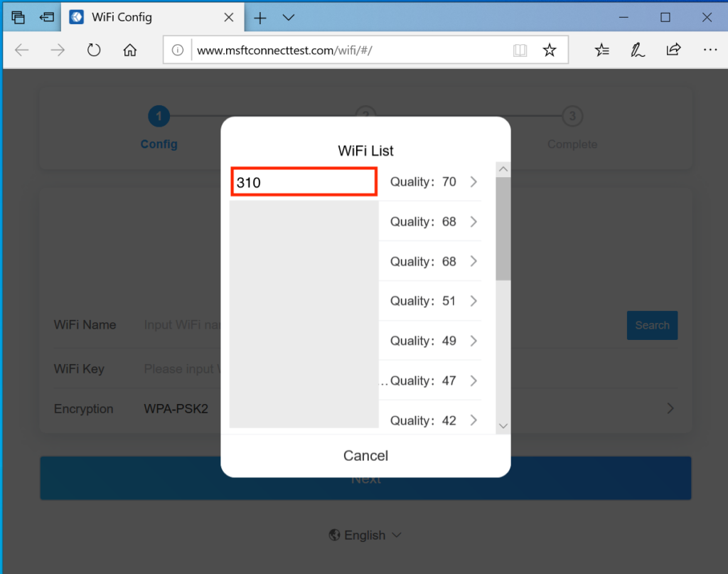The height and width of the screenshot is (574, 728).
Task: Click the site information icon
Action: point(178,51)
